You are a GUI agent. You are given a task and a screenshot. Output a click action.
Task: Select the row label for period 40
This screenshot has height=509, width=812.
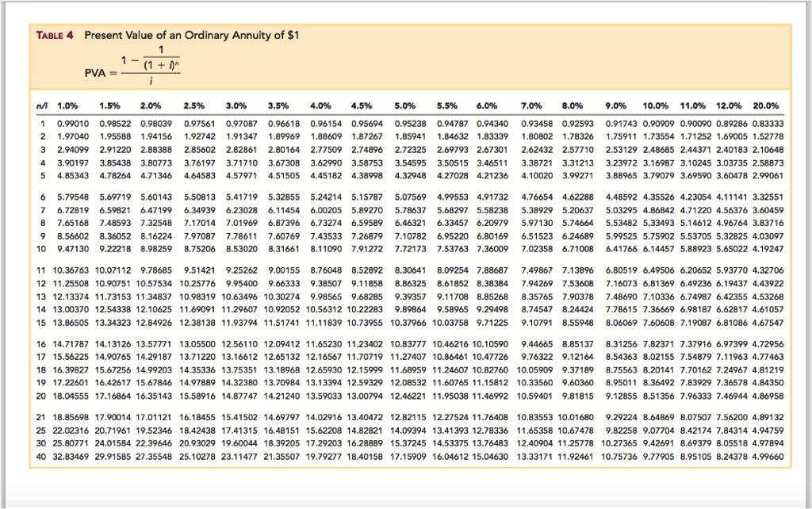pos(40,457)
